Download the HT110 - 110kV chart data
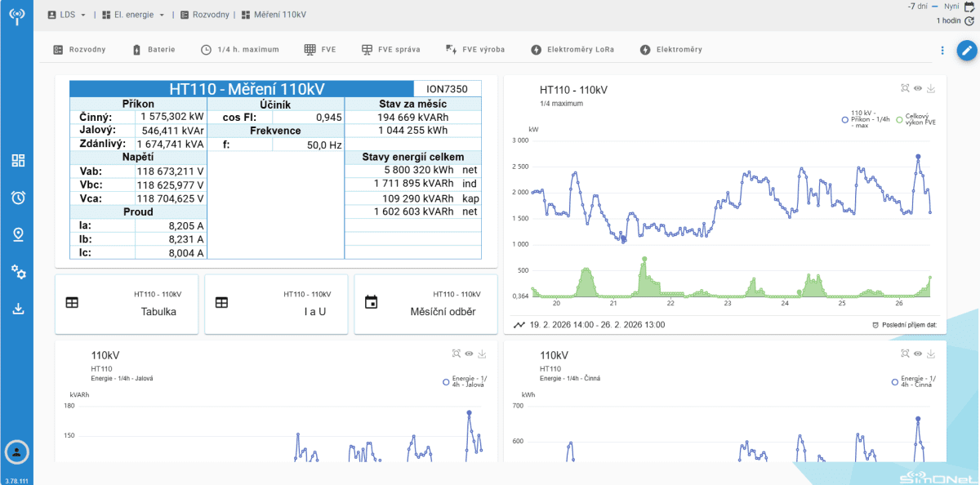Image resolution: width=980 pixels, height=485 pixels. tap(931, 88)
